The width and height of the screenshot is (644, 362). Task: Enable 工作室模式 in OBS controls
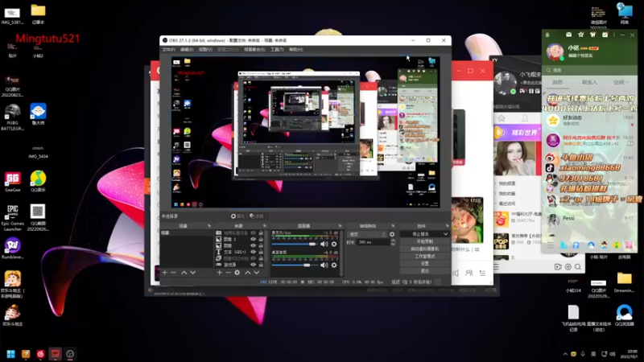(x=425, y=257)
